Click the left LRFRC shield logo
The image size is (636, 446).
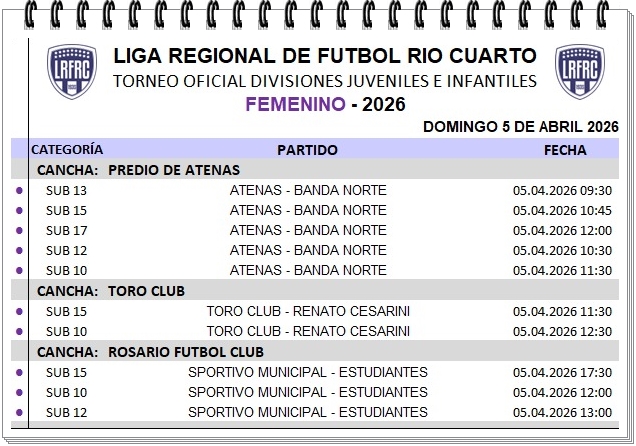click(x=72, y=74)
